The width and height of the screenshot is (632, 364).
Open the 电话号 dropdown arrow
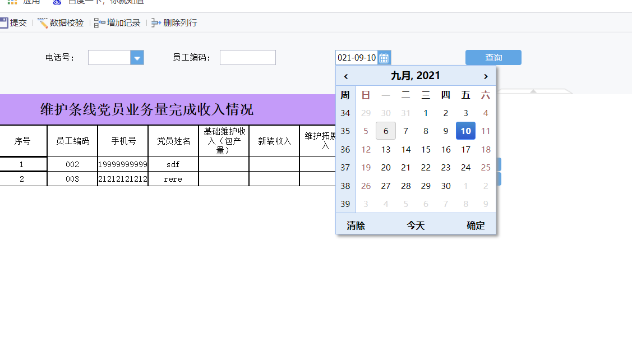tap(137, 58)
